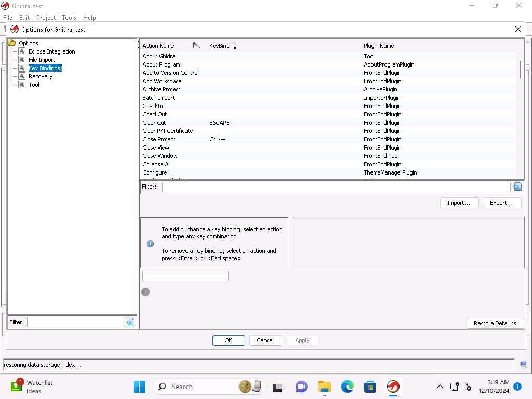Click the status bar monitor icon
The image size is (532, 399).
(x=524, y=365)
